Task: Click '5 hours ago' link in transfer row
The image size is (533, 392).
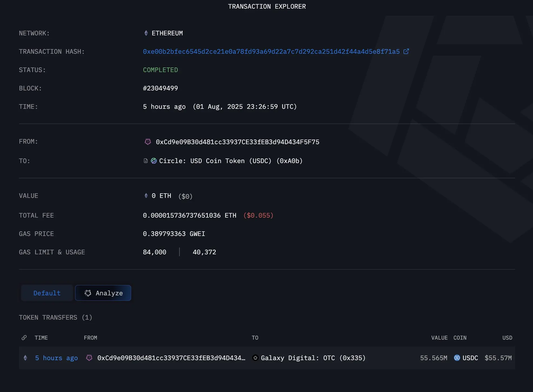Action: point(56,358)
